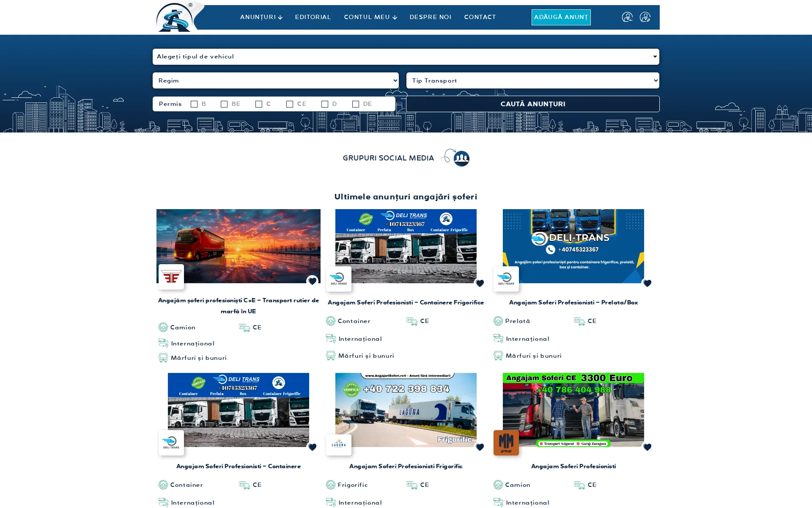The image size is (812, 508).
Task: Open the CONTACT page
Action: [x=480, y=17]
